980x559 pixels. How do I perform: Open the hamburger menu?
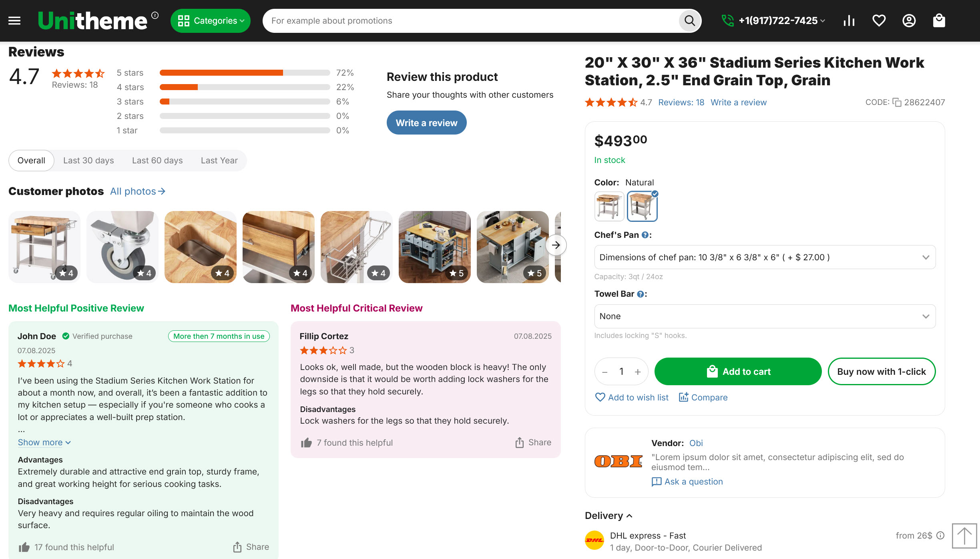[x=14, y=21]
